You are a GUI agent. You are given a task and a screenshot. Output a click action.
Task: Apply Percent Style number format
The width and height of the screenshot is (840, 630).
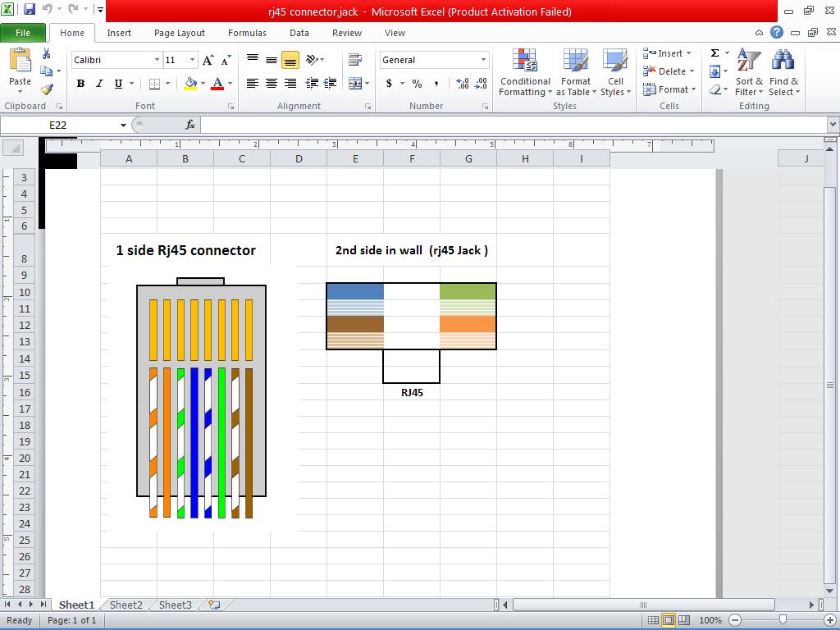[417, 84]
